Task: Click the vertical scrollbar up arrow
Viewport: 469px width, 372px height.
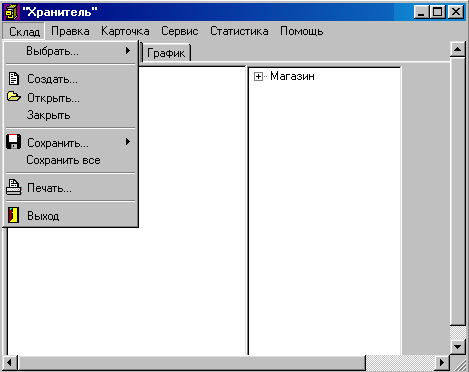Action: click(x=458, y=50)
